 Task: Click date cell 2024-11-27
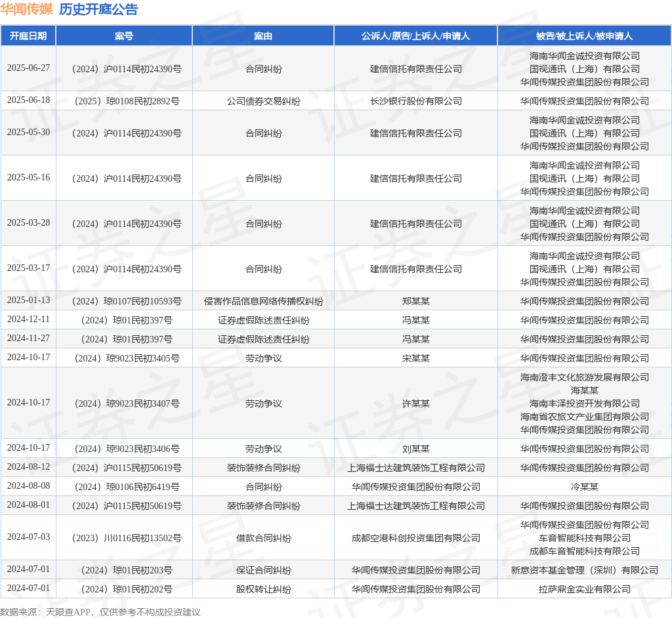28,338
